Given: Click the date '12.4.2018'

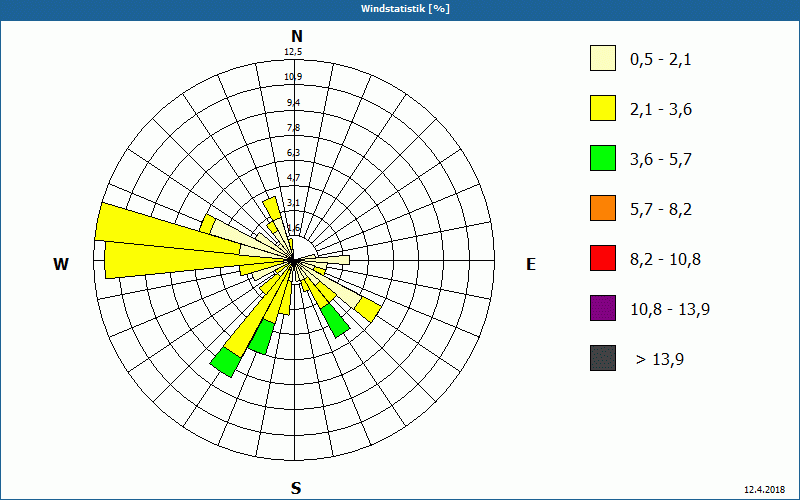Looking at the screenshot, I should click(x=764, y=489).
